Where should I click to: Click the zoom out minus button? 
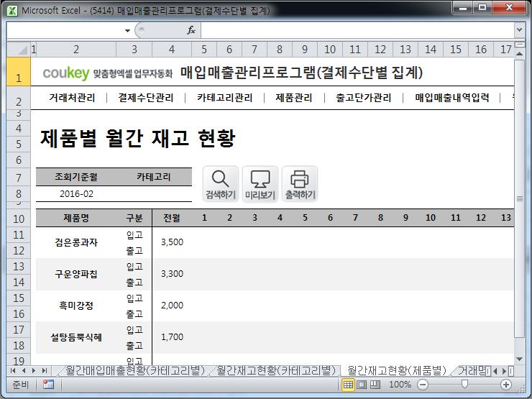423,385
